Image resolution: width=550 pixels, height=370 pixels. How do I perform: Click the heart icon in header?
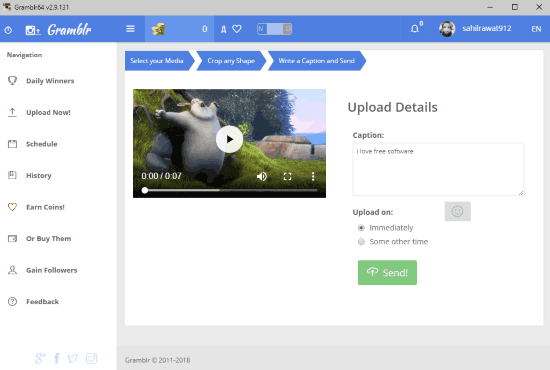(237, 29)
